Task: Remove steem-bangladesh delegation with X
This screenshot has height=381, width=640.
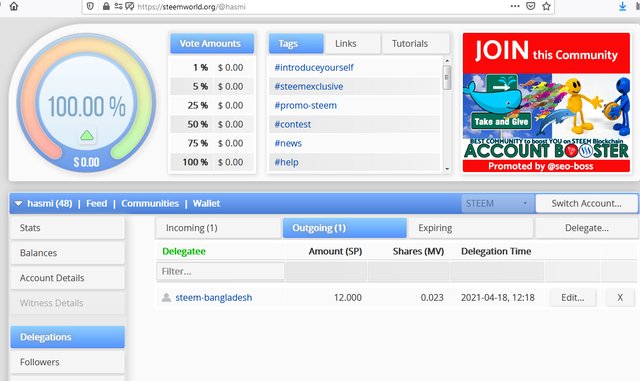Action: [x=620, y=298]
